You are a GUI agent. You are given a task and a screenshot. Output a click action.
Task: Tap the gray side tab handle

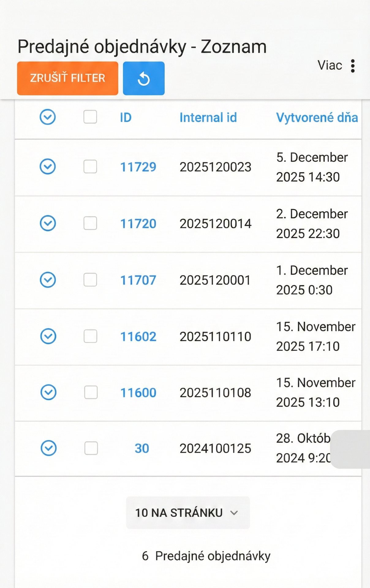351,449
